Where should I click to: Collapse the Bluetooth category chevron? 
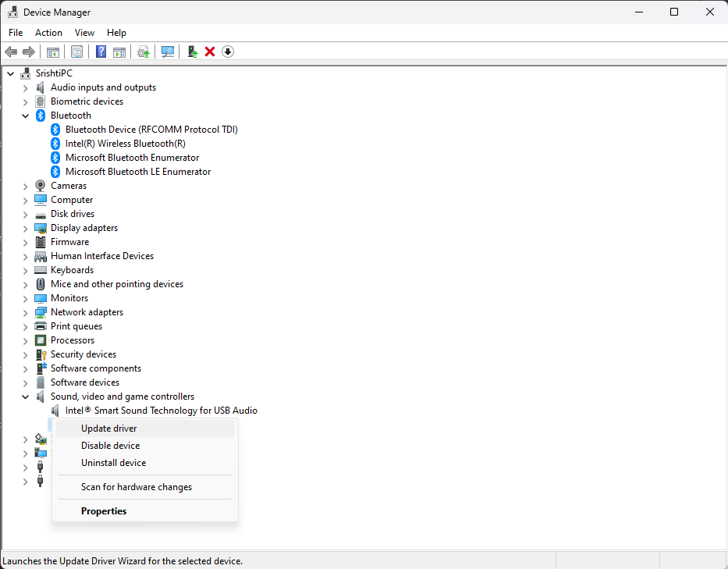point(26,116)
